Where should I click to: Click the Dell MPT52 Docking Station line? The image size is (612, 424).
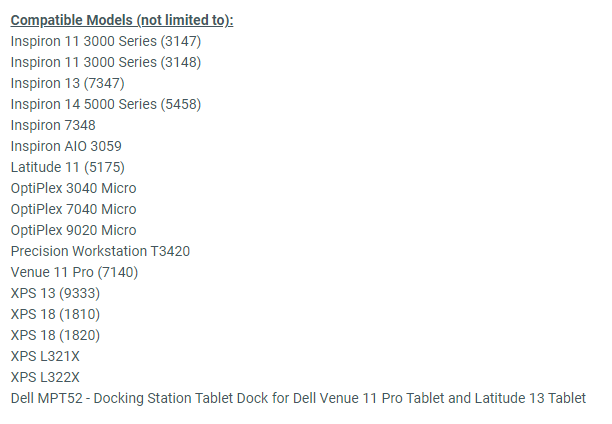click(x=298, y=399)
